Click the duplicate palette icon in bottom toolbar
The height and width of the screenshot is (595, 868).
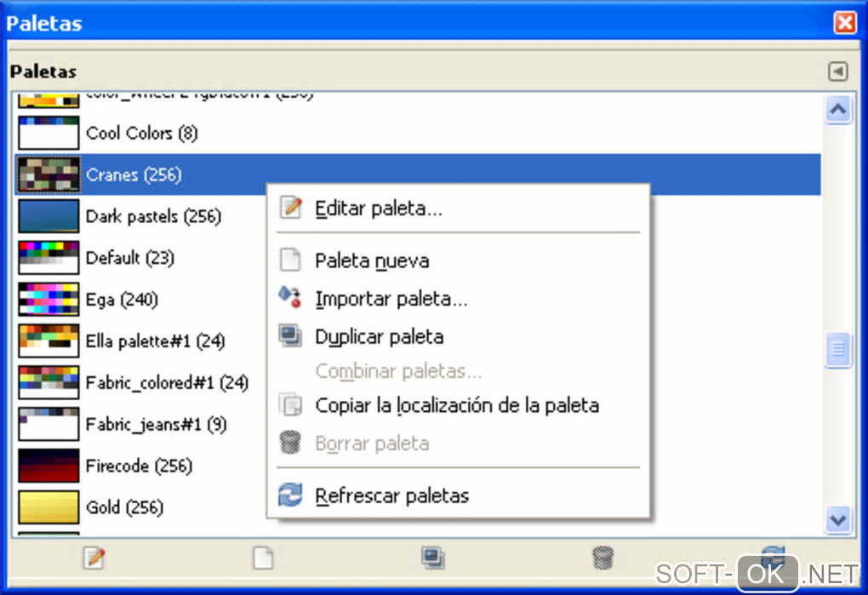tap(433, 558)
